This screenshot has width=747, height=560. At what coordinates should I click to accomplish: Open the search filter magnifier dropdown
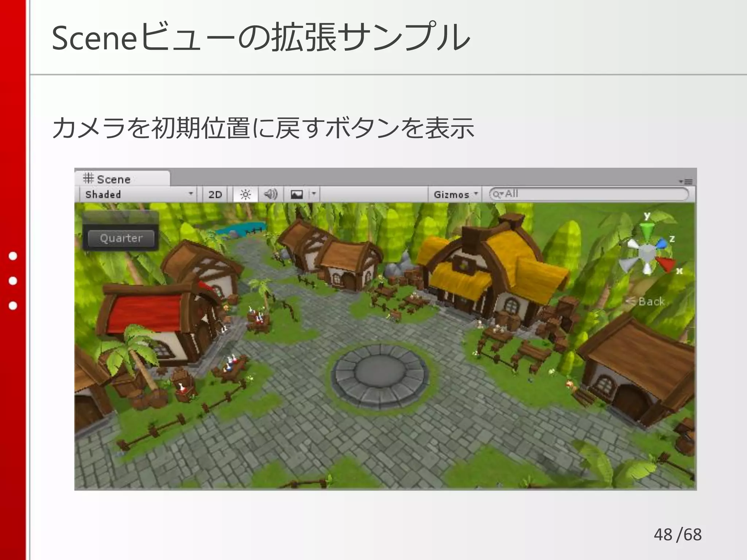click(498, 194)
